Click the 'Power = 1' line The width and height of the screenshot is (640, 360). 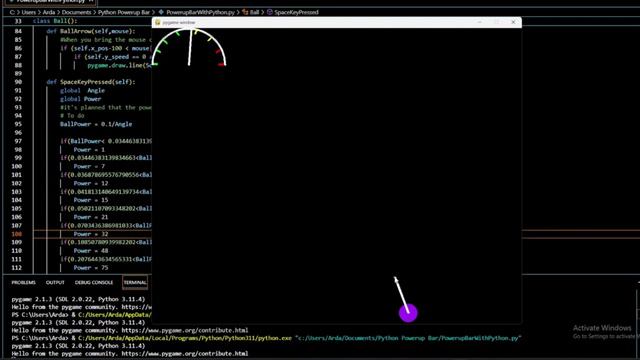pos(89,150)
